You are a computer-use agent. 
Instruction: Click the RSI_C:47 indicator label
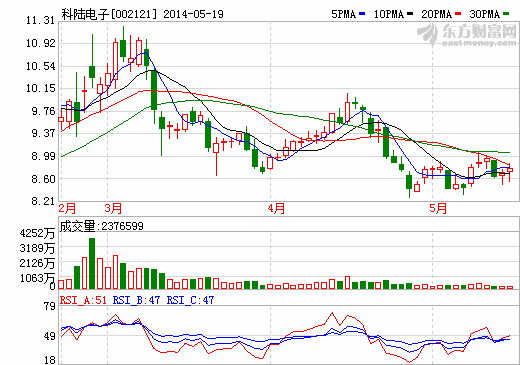[x=190, y=300]
